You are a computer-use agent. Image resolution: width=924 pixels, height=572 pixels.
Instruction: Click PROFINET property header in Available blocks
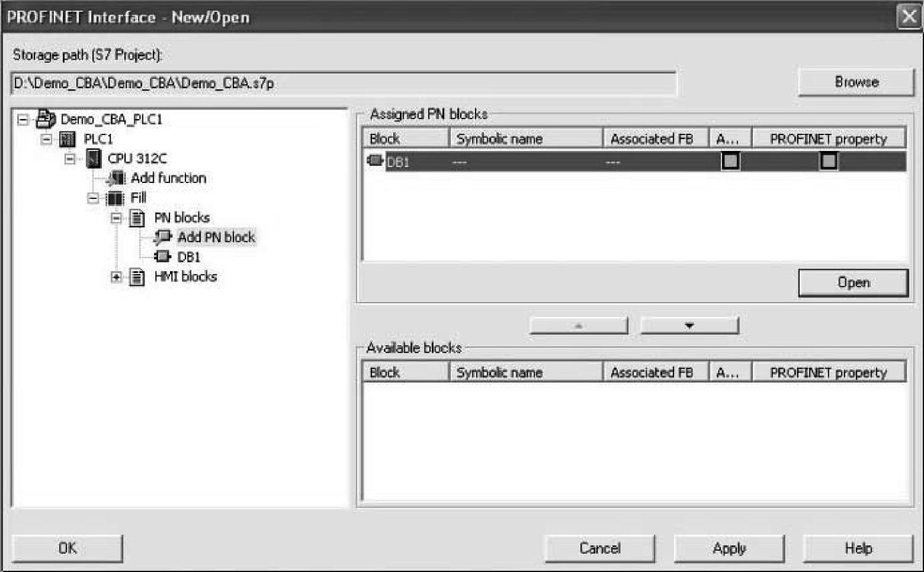pos(829,372)
